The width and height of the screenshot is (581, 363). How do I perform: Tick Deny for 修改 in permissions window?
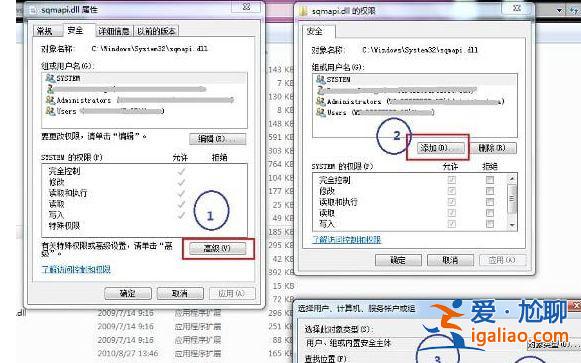[x=490, y=191]
